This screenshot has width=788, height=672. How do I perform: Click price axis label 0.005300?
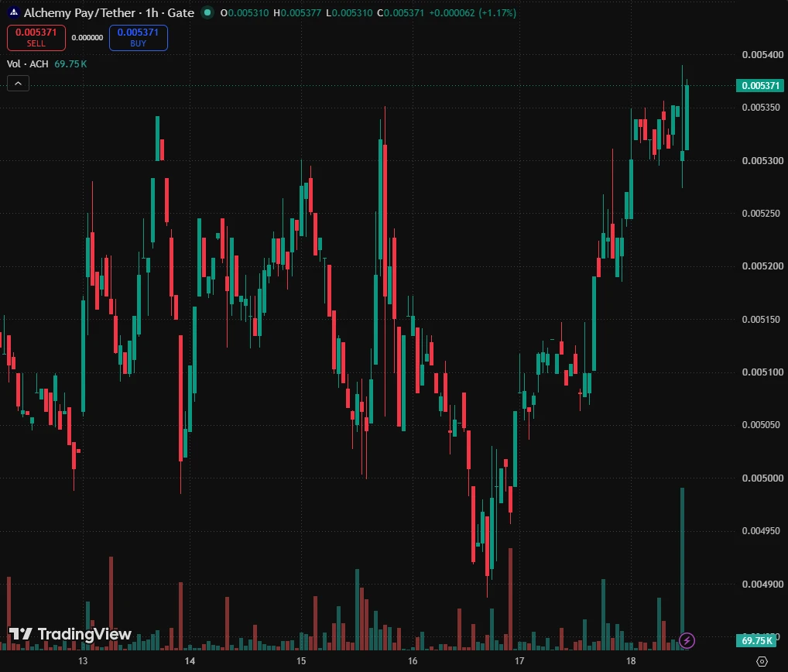(x=762, y=160)
